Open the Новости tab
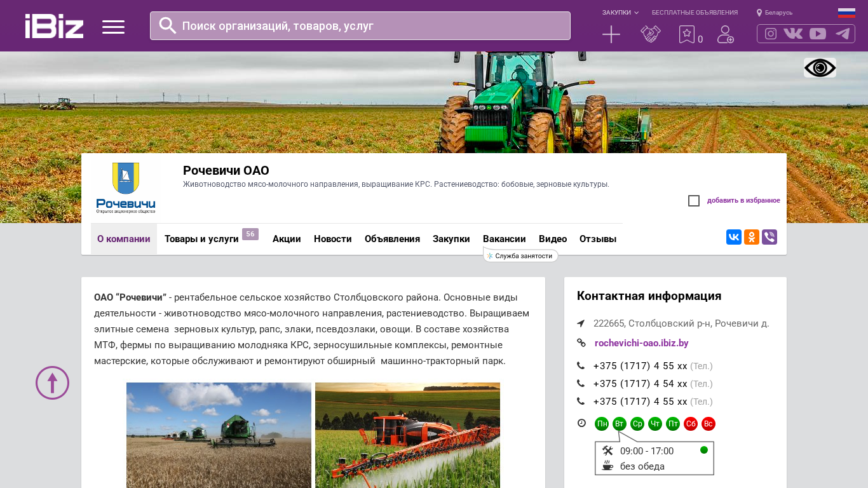The height and width of the screenshot is (488, 868). point(333,239)
